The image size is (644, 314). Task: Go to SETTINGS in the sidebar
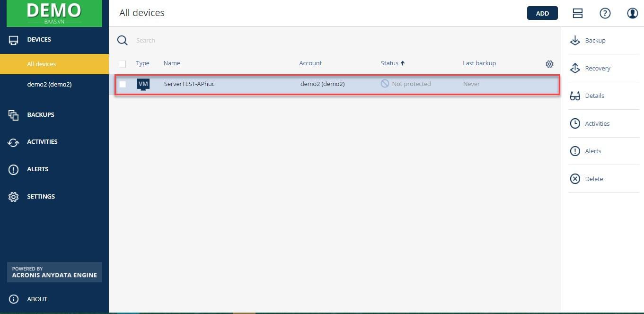coord(41,197)
